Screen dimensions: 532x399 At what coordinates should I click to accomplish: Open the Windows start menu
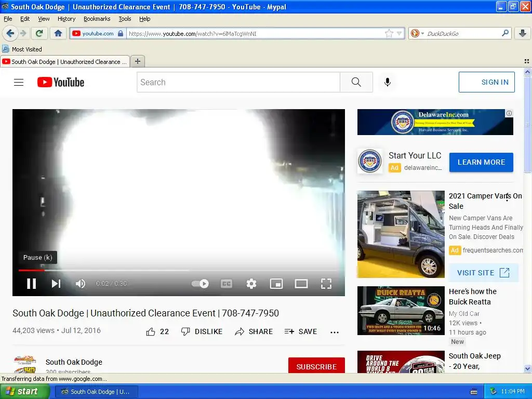pos(25,392)
